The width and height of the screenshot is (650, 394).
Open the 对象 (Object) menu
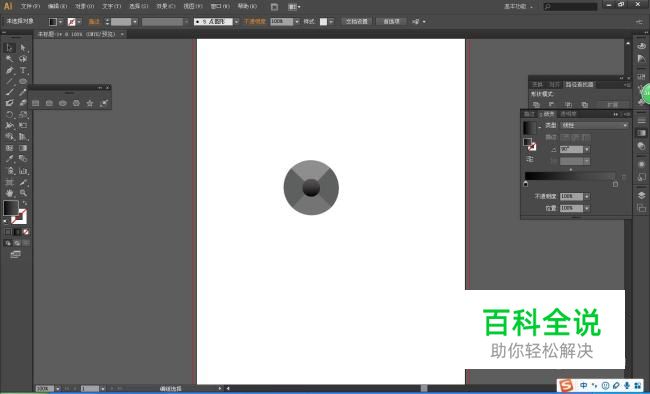[84, 6]
